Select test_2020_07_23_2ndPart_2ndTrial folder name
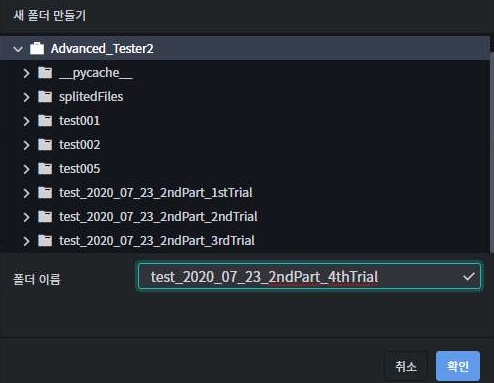Viewport: 494px width, 383px height. point(158,217)
